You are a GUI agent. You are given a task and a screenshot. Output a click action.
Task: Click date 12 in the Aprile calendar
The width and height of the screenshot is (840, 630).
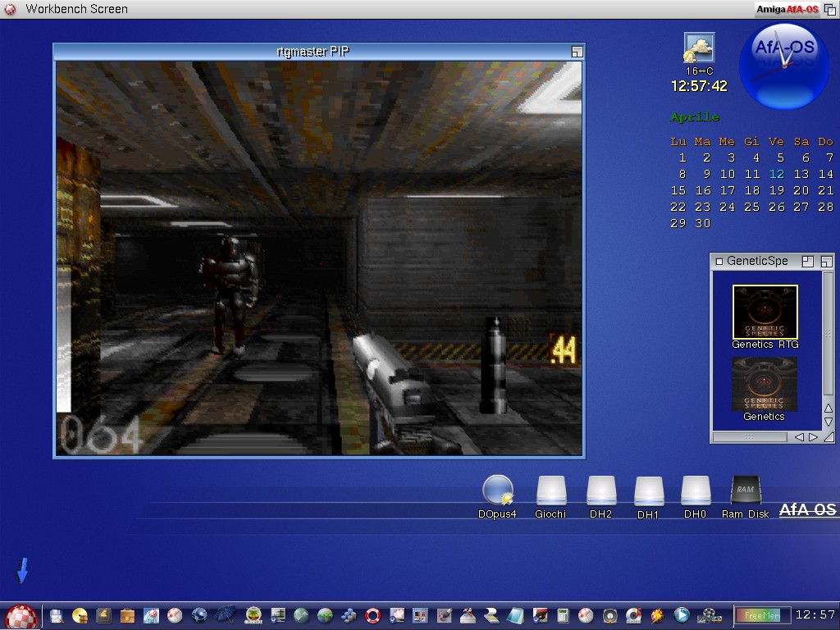point(776,174)
